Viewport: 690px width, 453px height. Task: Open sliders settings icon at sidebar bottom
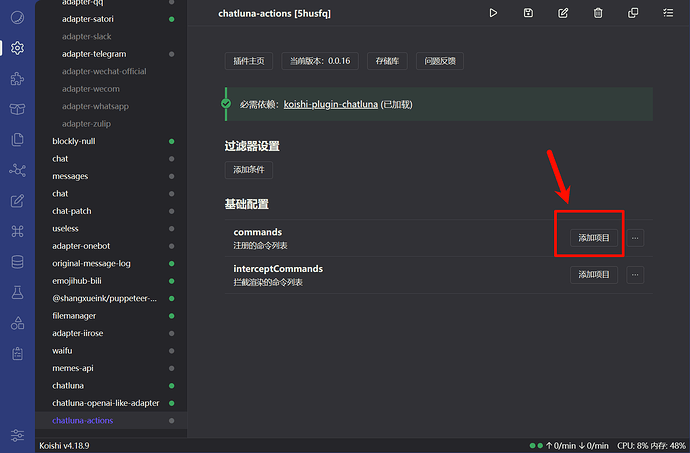[17, 435]
